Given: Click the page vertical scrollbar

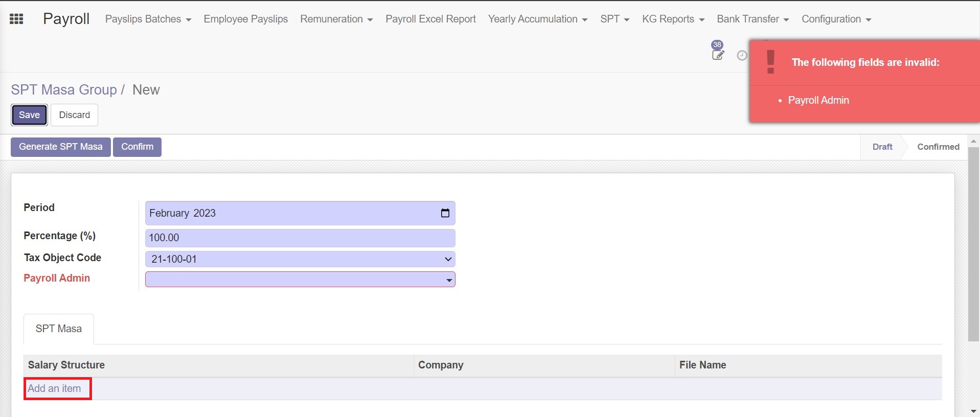Looking at the screenshot, I should click(973, 244).
